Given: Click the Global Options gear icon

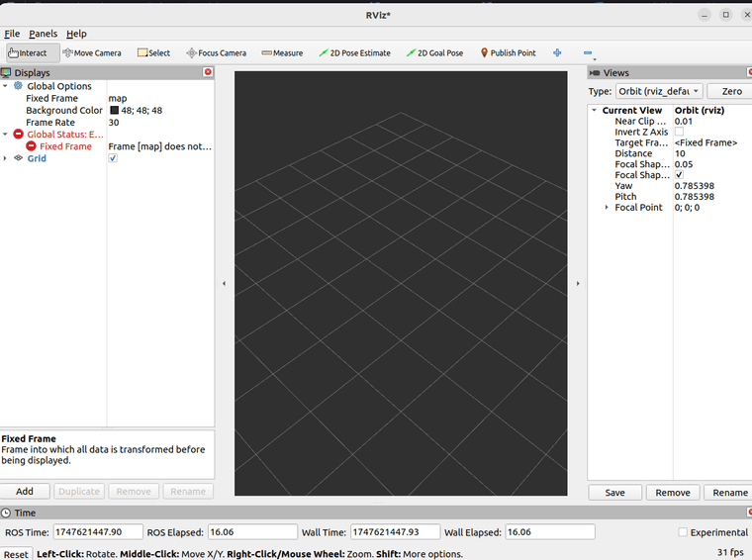Looking at the screenshot, I should [18, 86].
